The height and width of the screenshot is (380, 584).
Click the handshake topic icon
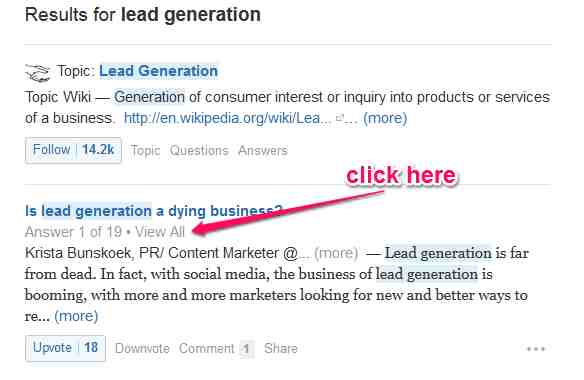coord(37,73)
